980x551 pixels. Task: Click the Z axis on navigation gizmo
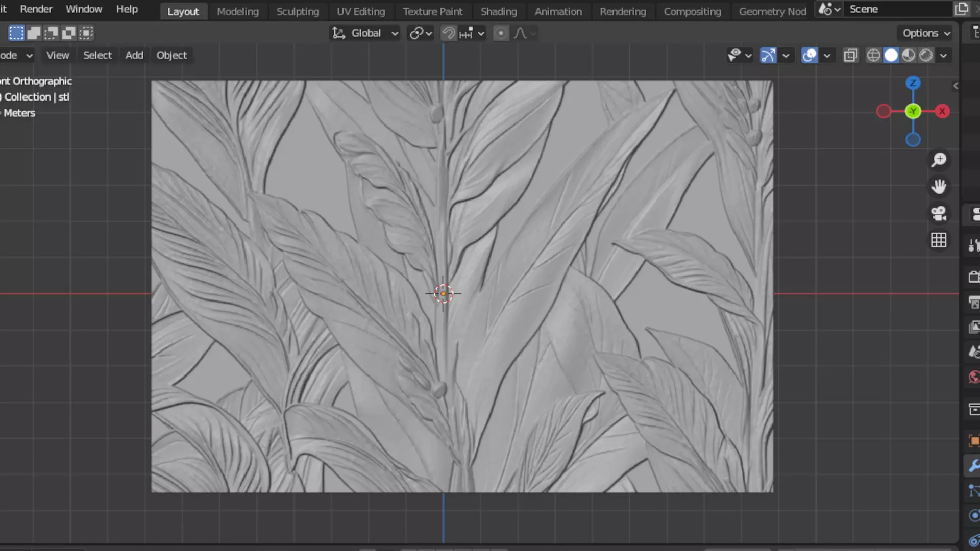[x=913, y=83]
